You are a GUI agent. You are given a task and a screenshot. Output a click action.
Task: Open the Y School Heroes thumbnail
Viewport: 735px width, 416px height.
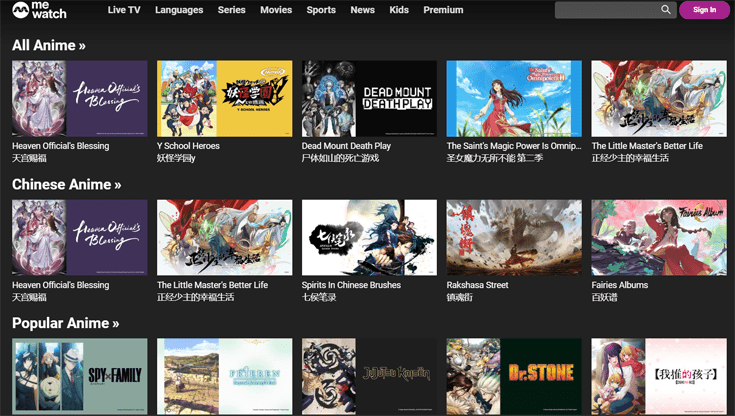pyautogui.click(x=225, y=98)
